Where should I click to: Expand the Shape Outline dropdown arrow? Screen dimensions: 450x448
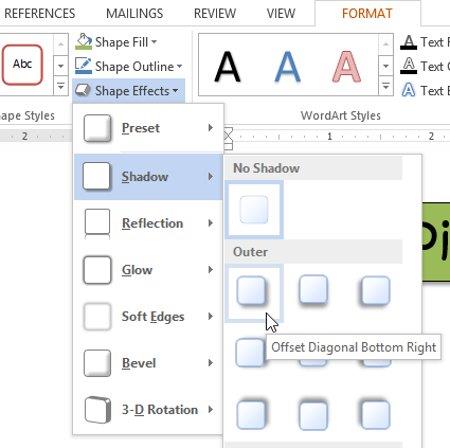point(179,66)
